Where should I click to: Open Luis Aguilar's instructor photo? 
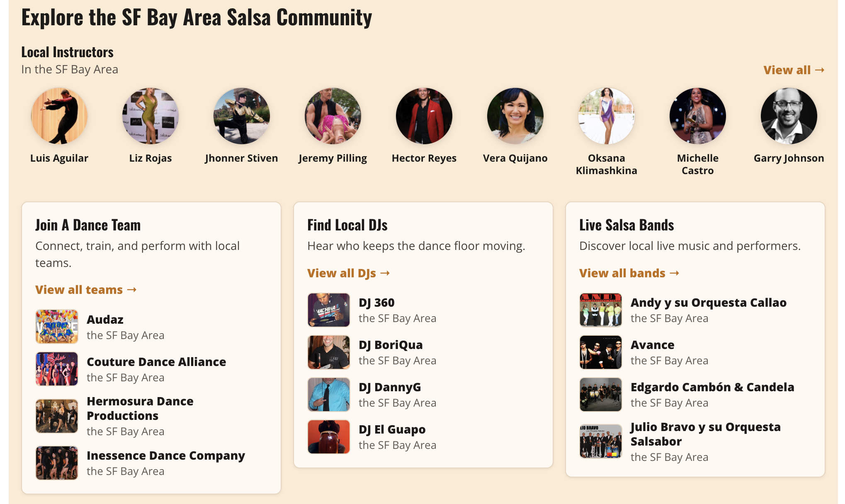59,116
